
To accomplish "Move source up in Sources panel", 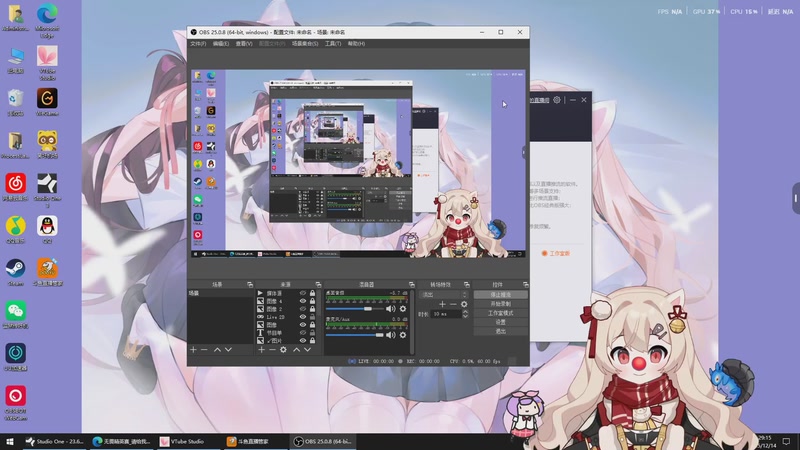I will tap(296, 349).
